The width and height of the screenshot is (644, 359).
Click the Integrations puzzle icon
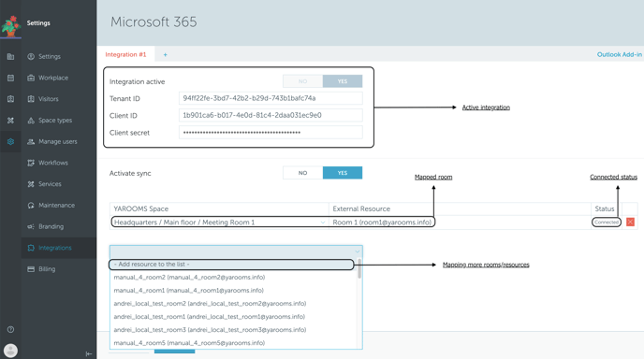click(x=31, y=248)
